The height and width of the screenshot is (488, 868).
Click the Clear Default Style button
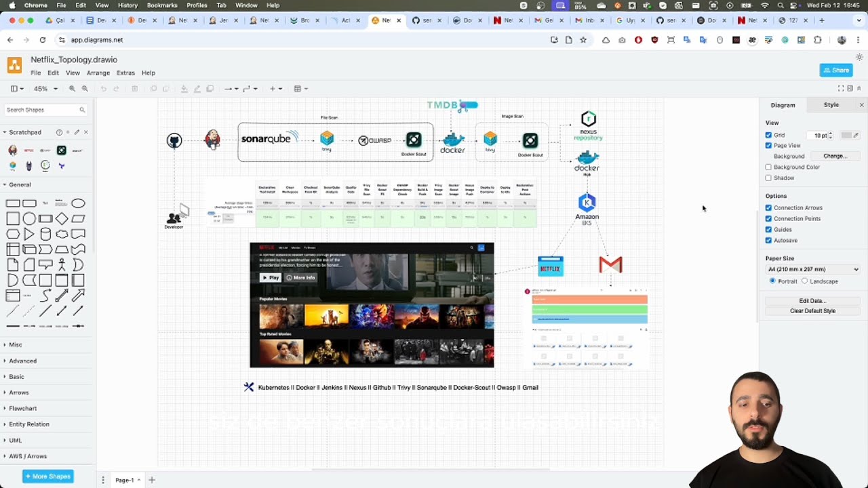pos(812,311)
